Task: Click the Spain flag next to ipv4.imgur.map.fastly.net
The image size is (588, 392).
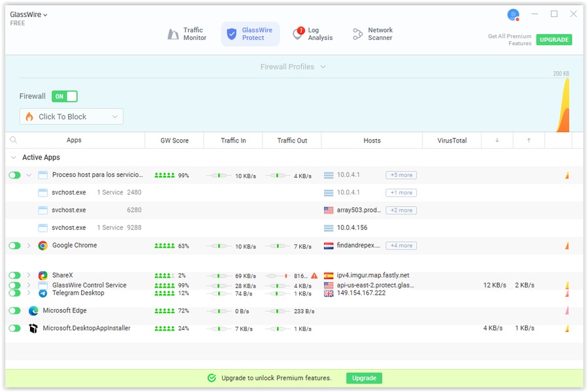Action: (329, 276)
